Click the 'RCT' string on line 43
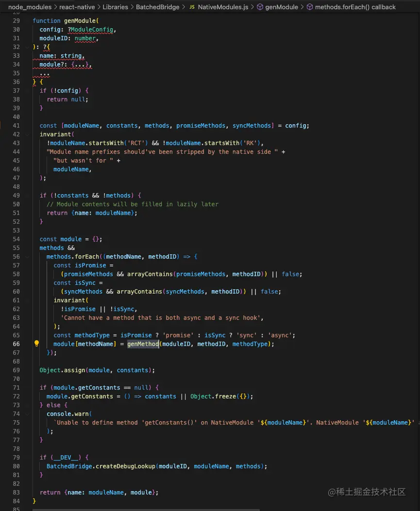 (136, 143)
